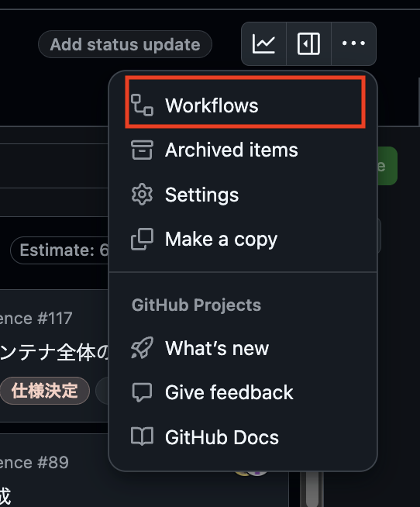
Task: Open Archived items
Action: 243,150
